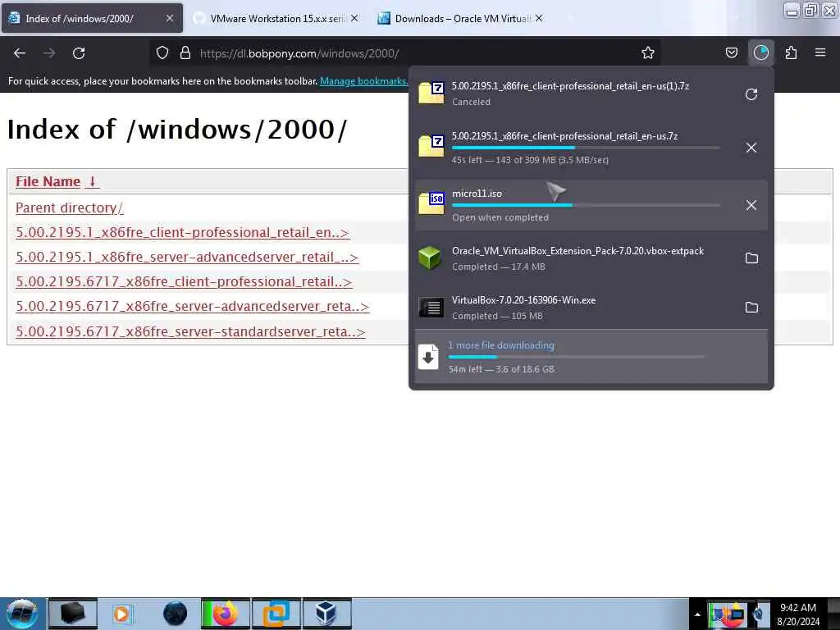Image resolution: width=840 pixels, height=630 pixels.
Task: Open the Manage bookmarks link
Action: pos(363,81)
